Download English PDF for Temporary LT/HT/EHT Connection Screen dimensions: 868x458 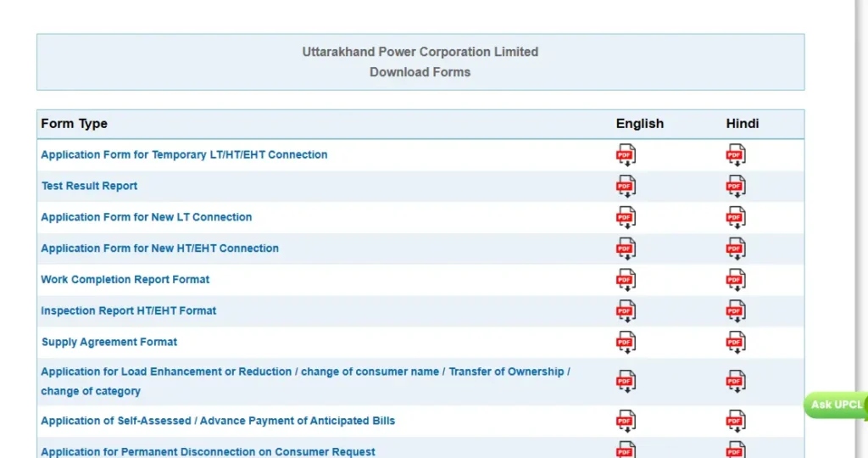pos(626,155)
